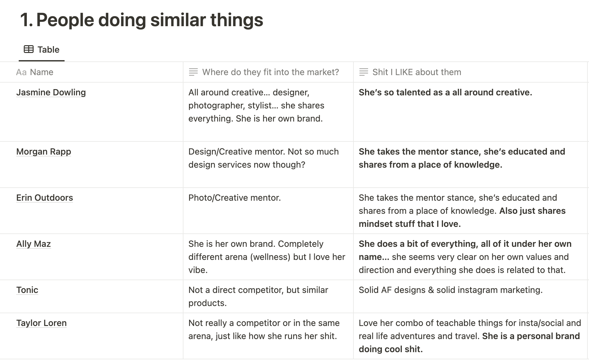The width and height of the screenshot is (589, 364).
Task: Click the Aa icon in Name header
Action: pos(21,72)
